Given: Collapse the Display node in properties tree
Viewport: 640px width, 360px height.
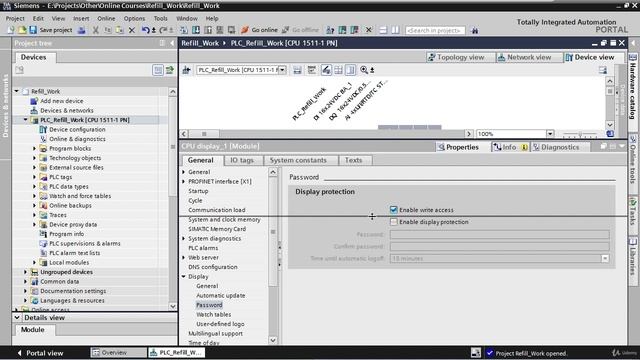Looking at the screenshot, I should 184,277.
